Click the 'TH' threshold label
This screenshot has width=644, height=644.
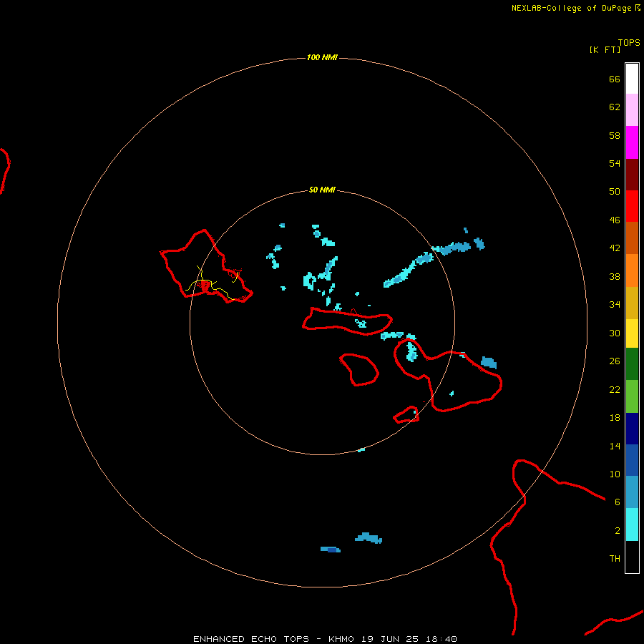615,558
